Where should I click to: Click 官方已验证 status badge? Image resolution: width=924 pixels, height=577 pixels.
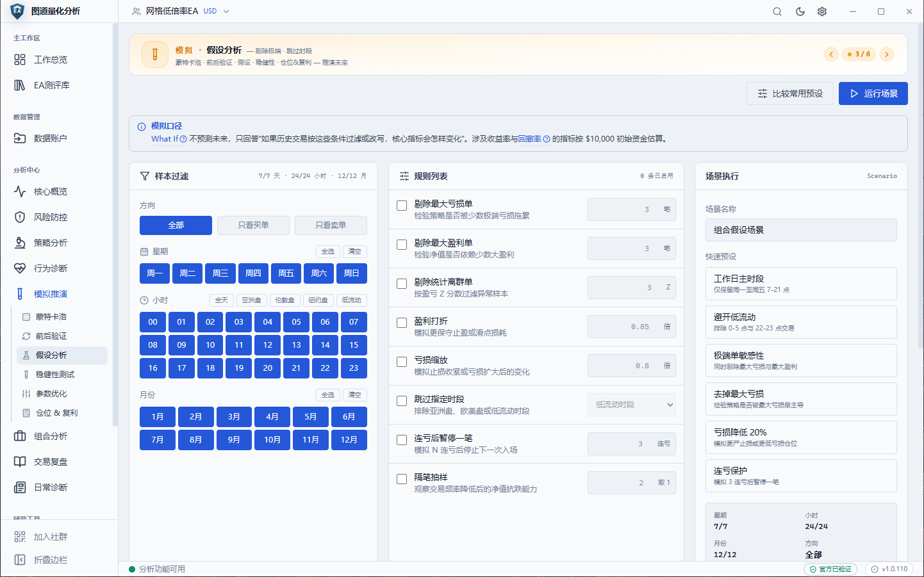831,569
